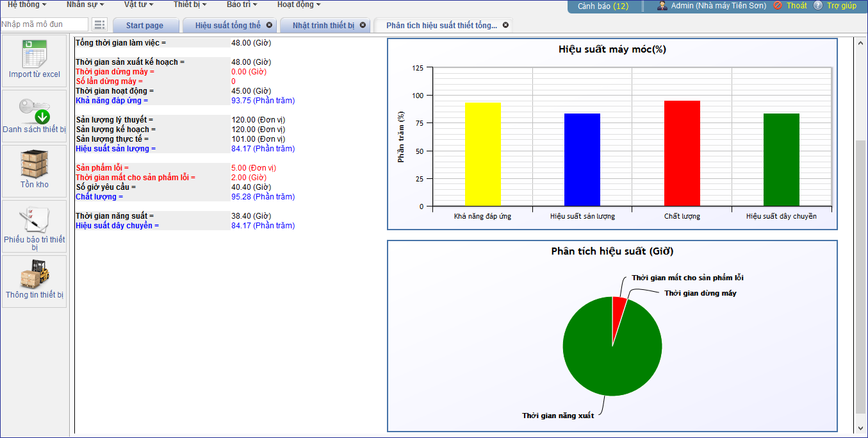This screenshot has width=868, height=438.
Task: Click the Thông tin thiết bị forklift icon
Action: (35, 274)
